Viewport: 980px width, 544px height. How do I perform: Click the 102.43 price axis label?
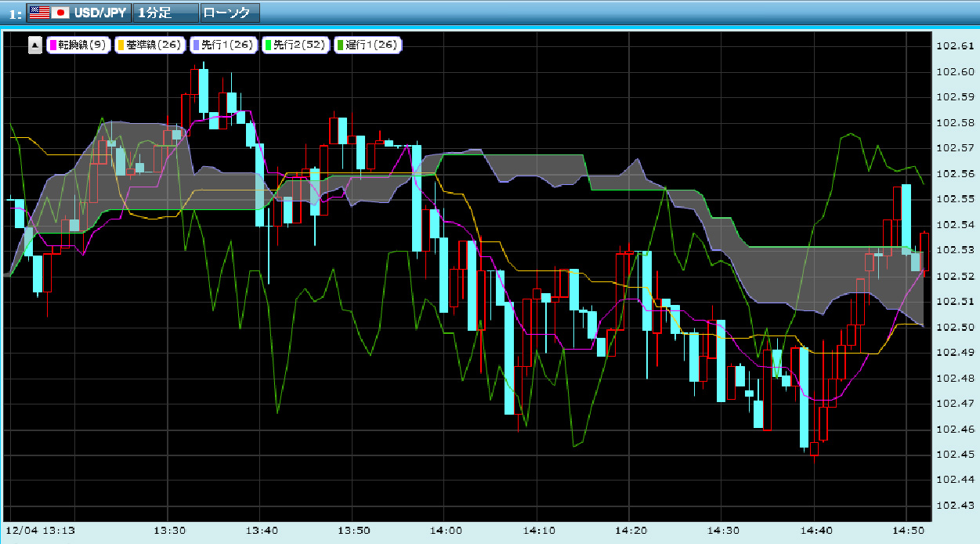coord(955,505)
